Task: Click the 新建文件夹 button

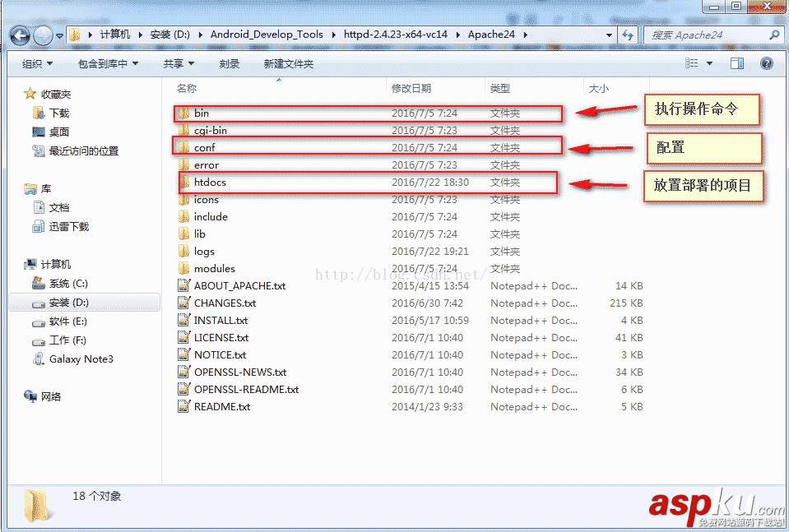Action: 289,64
